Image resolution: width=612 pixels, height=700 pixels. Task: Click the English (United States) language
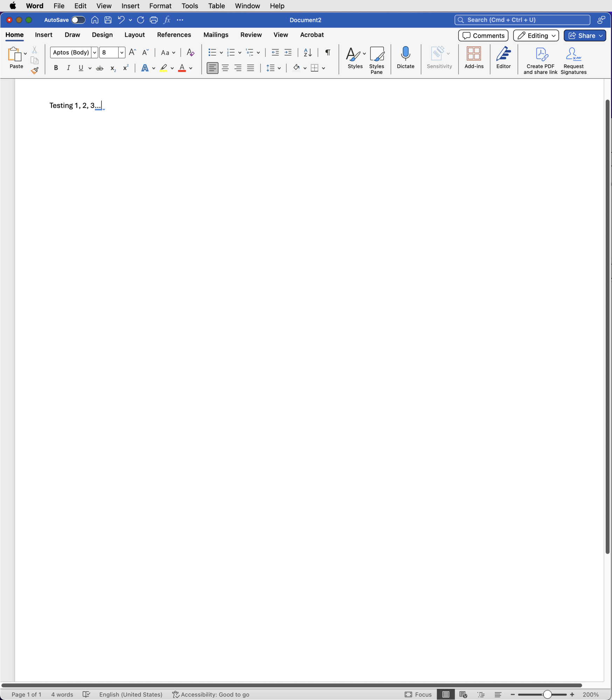pyautogui.click(x=131, y=694)
